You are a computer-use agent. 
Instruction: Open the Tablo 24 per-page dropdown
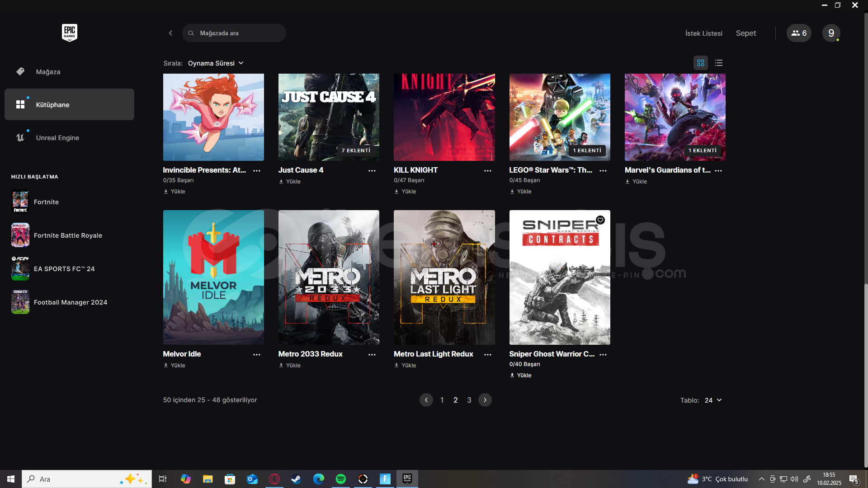pyautogui.click(x=713, y=400)
